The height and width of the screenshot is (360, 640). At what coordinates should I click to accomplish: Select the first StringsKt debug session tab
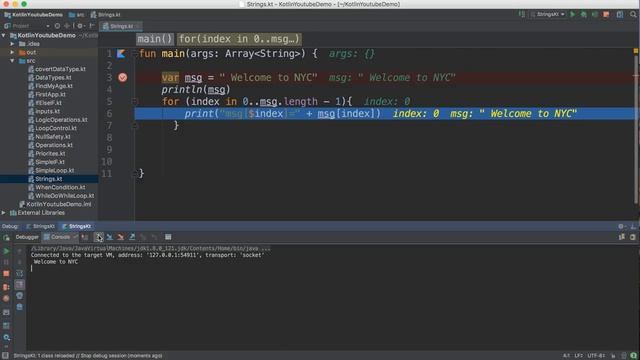40,226
